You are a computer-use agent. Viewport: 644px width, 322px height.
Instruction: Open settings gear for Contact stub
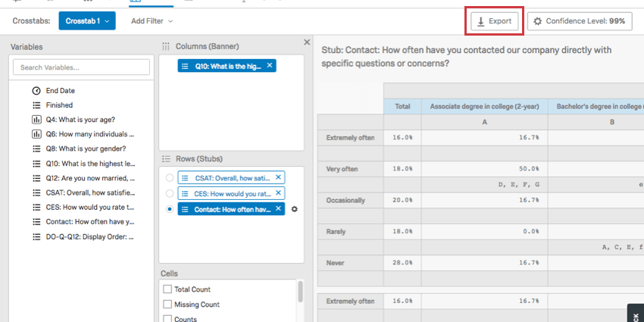coord(294,209)
